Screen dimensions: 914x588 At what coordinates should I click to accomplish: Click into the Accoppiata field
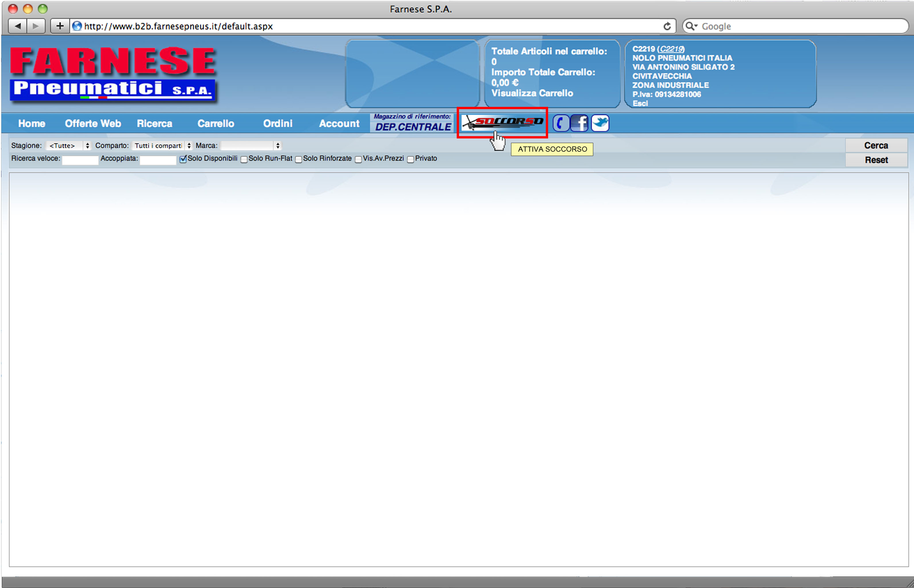(x=158, y=160)
